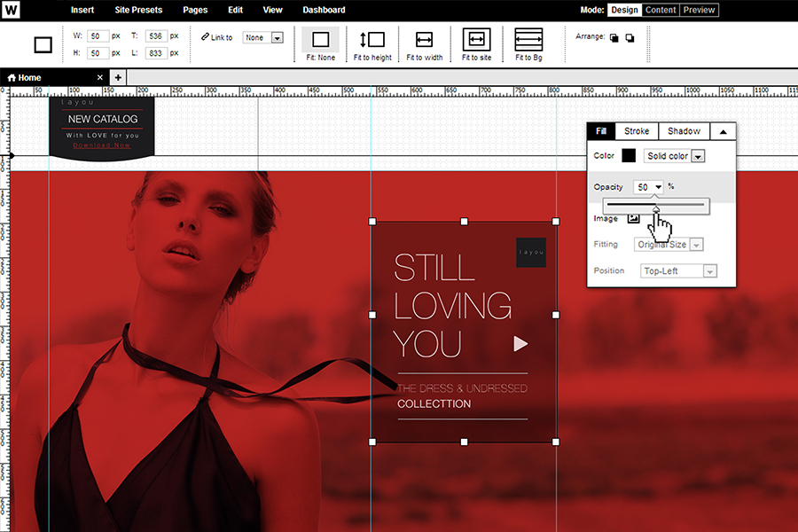The width and height of the screenshot is (798, 532).
Task: Apply Fit to height
Action: click(x=372, y=40)
